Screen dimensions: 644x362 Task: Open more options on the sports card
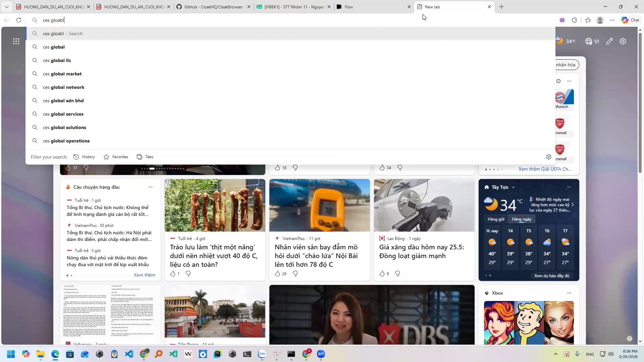click(569, 81)
